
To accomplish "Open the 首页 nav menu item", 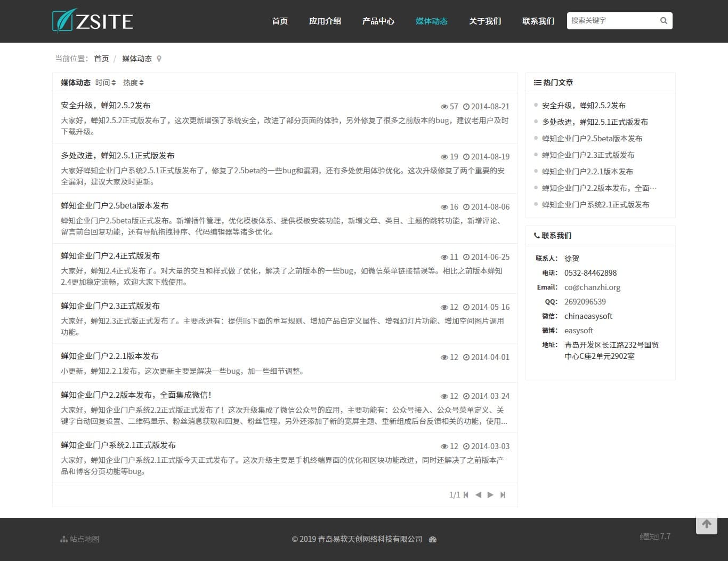I will (280, 21).
